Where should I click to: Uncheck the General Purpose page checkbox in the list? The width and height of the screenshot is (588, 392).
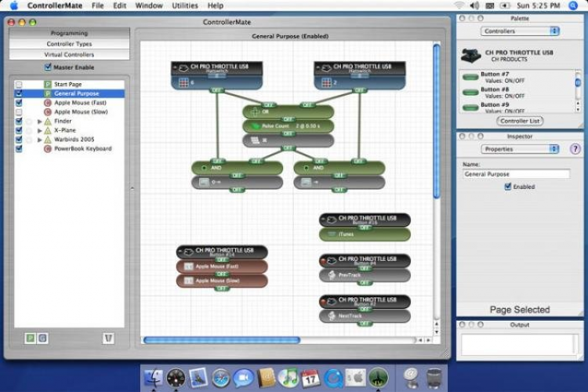pos(19,93)
